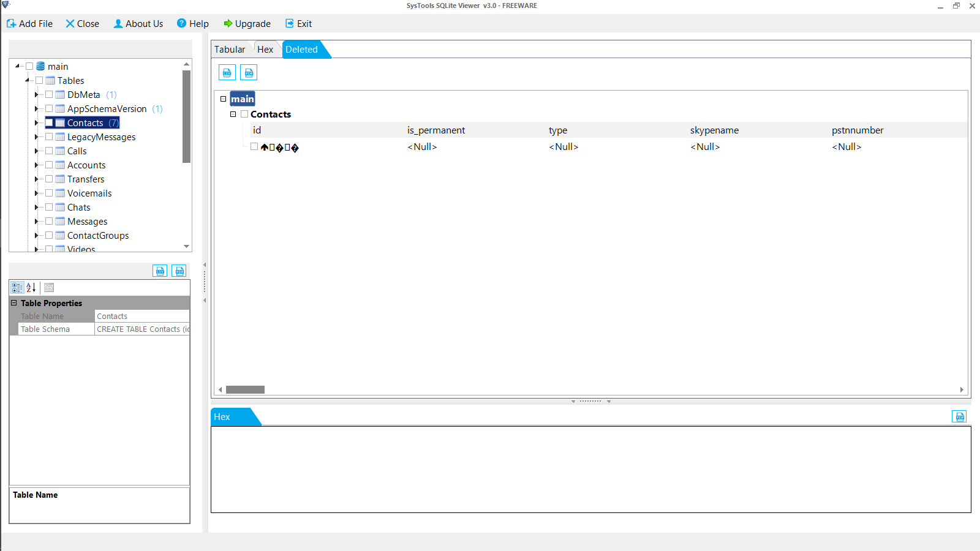
Task: Click the Calls table icon
Action: (60, 151)
